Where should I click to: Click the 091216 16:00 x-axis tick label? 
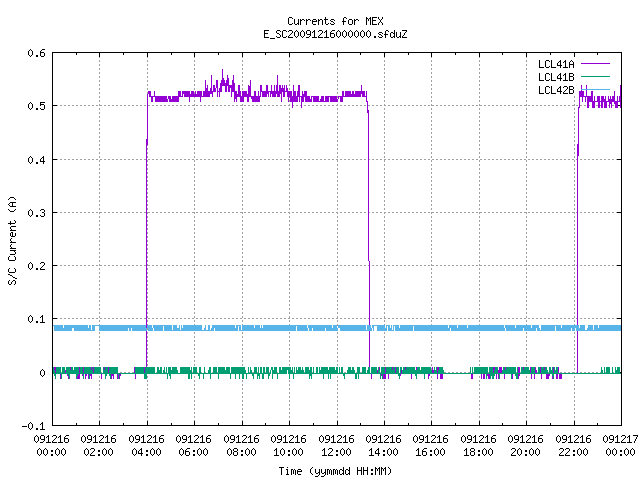430,446
